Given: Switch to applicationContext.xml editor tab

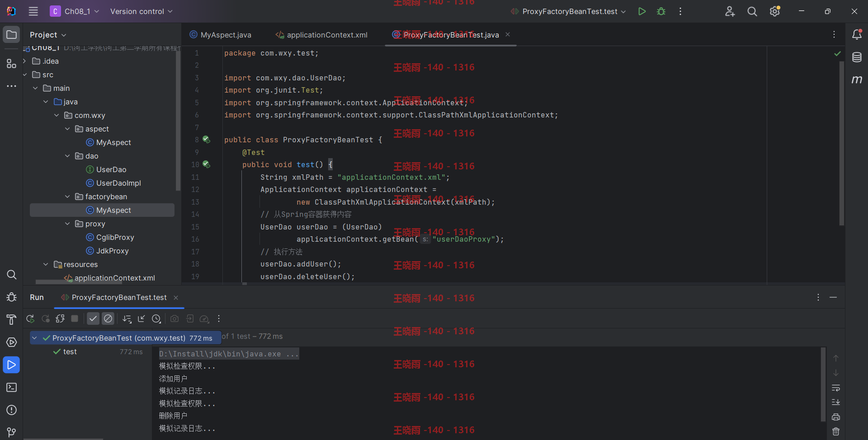Looking at the screenshot, I should pos(321,35).
